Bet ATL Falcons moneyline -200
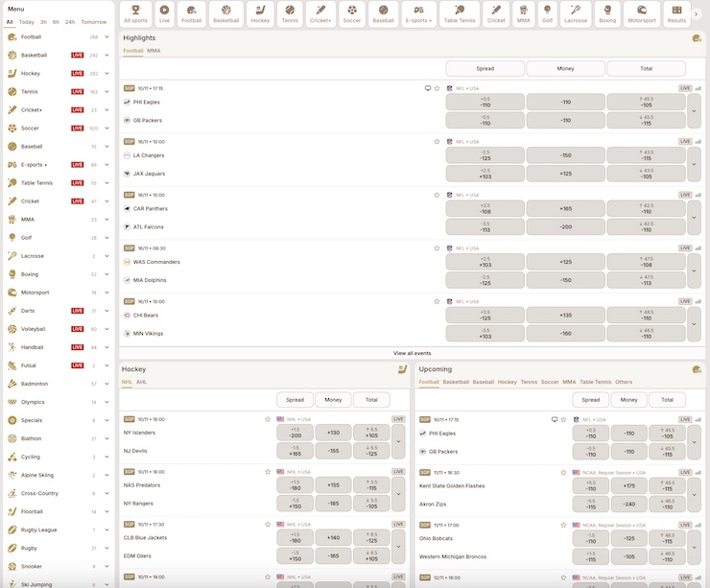 [x=565, y=226]
